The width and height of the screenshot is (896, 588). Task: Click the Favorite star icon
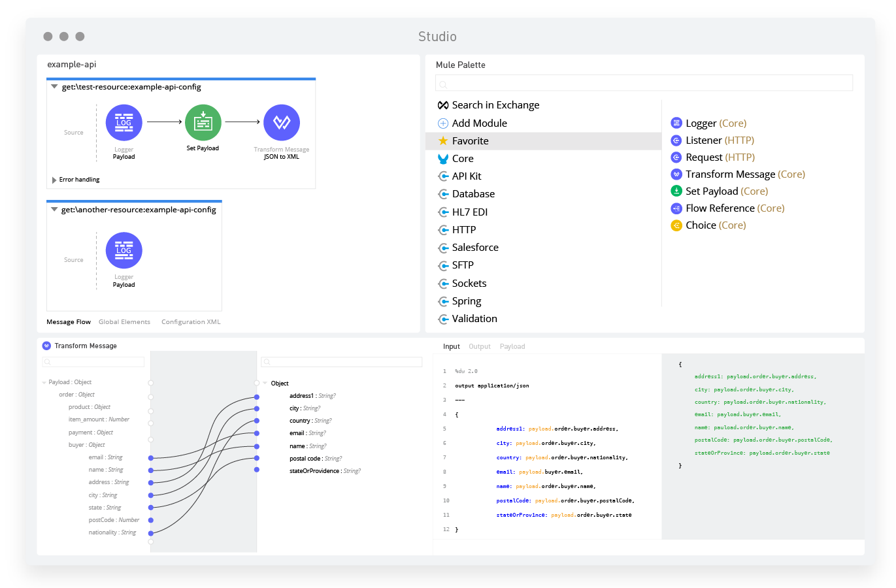point(443,140)
